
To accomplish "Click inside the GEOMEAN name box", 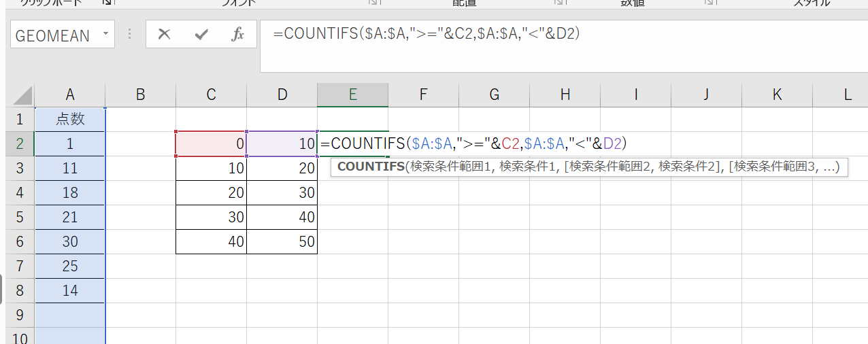I will [53, 35].
